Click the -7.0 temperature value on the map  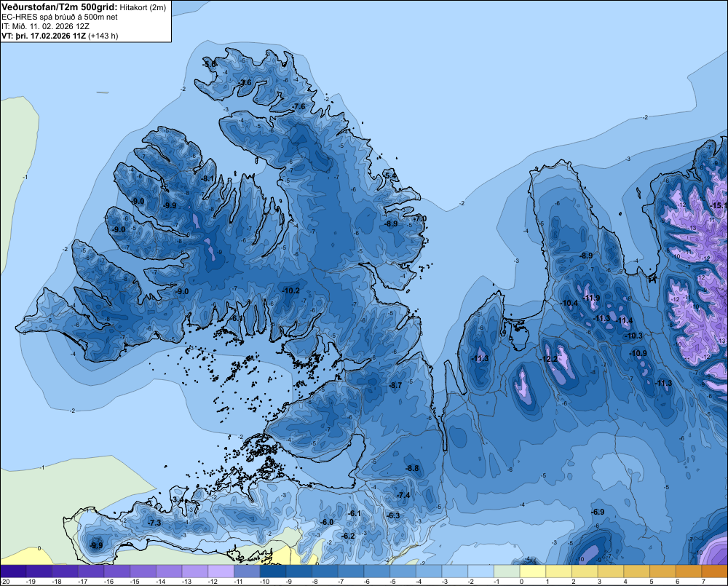tap(420, 218)
